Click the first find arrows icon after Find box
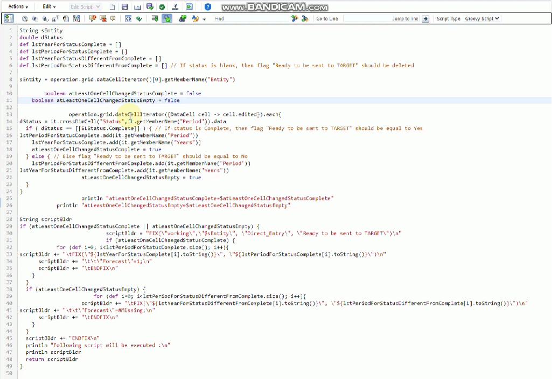This screenshot has height=392, width=558. (294, 18)
